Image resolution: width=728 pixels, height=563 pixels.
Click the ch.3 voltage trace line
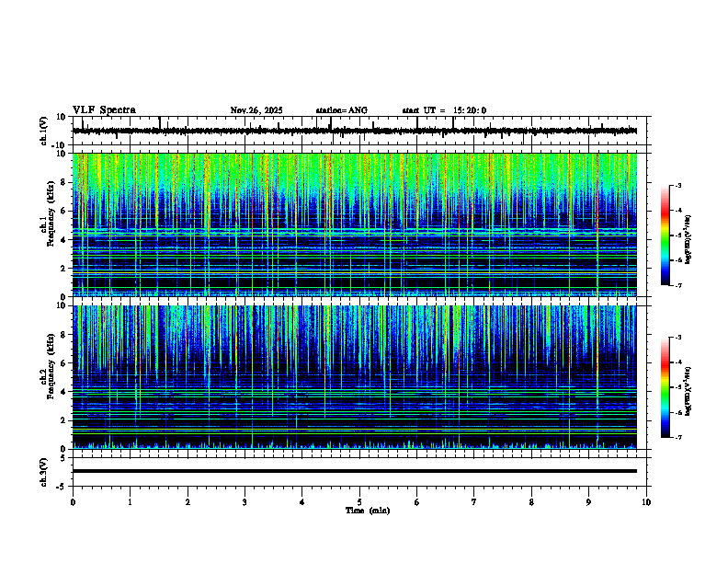(354, 471)
